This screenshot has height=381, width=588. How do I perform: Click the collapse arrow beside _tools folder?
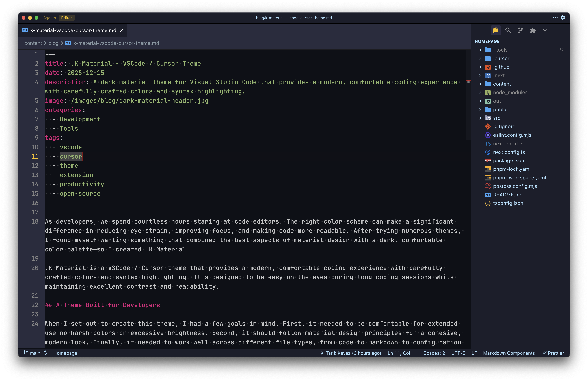(x=480, y=50)
